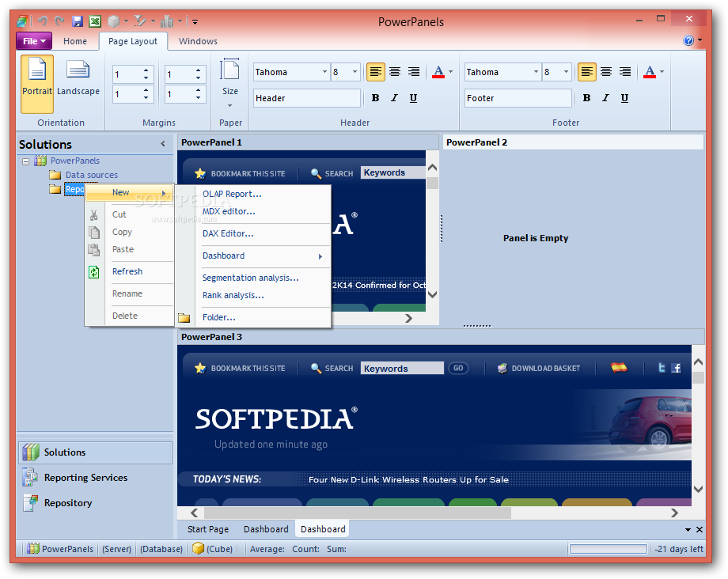
Task: Toggle left alignment in Footer group
Action: tap(587, 72)
